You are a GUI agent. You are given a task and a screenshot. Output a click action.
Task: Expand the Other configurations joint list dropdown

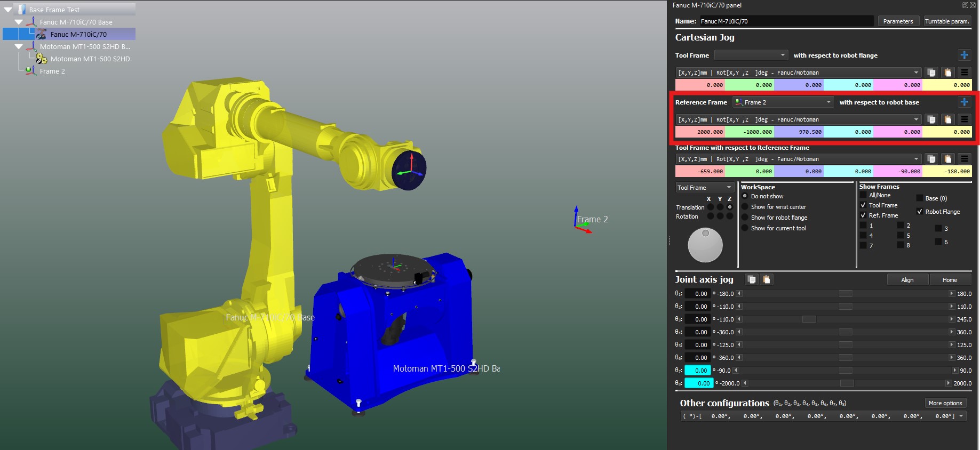coord(961,416)
